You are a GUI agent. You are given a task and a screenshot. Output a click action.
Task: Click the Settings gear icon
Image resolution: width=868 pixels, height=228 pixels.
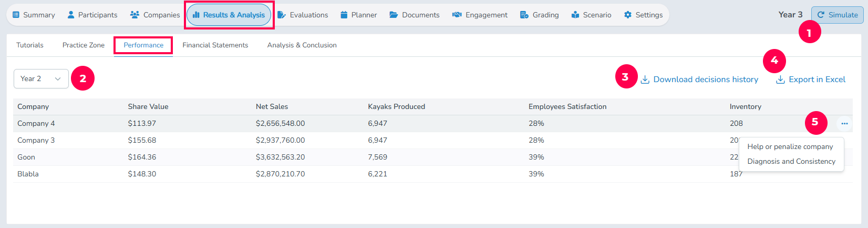(628, 15)
